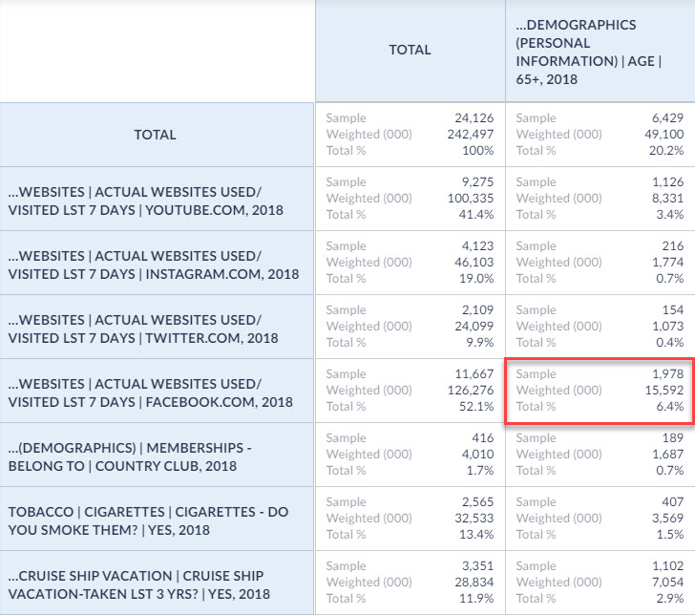Select the Cigarettes smoke YES row header
The height and width of the screenshot is (616, 695).
[x=157, y=519]
